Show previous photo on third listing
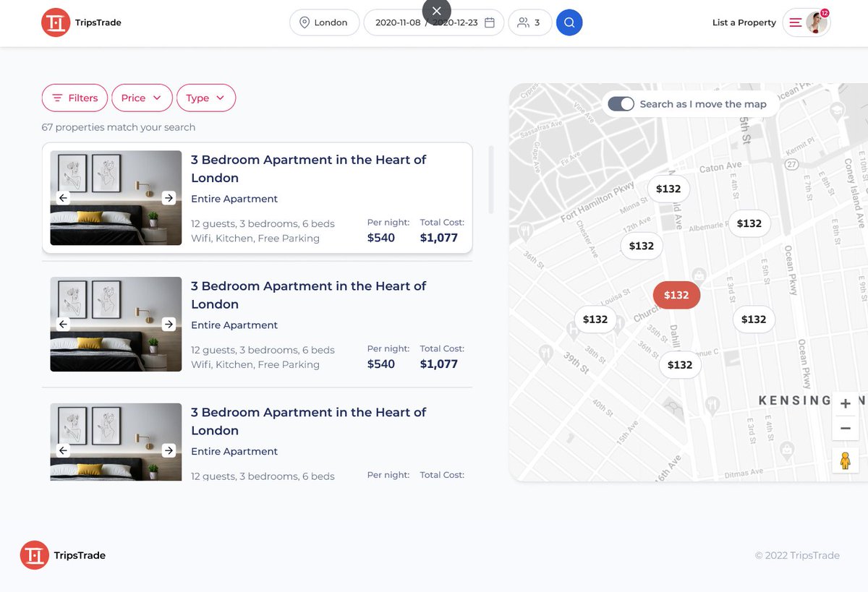The image size is (868, 592). (63, 450)
